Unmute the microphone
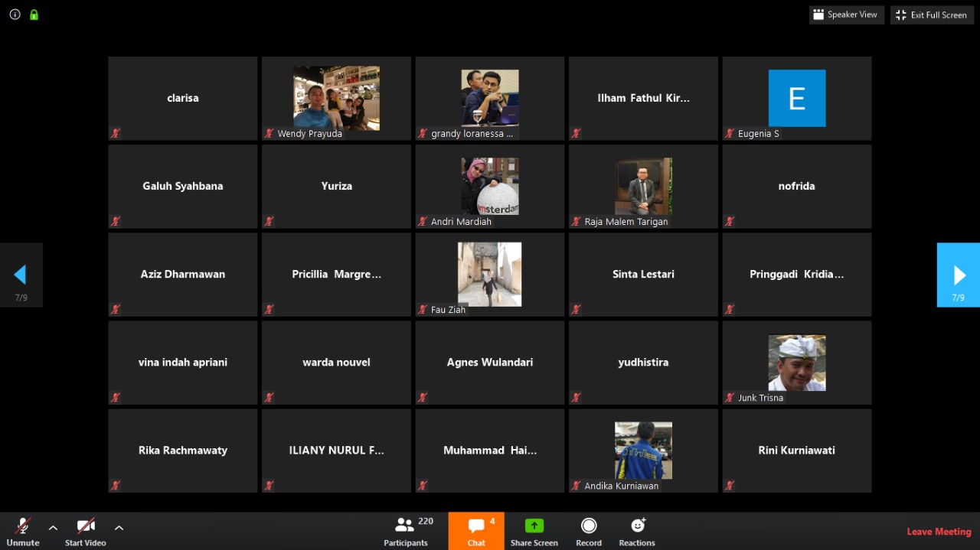 coord(23,531)
